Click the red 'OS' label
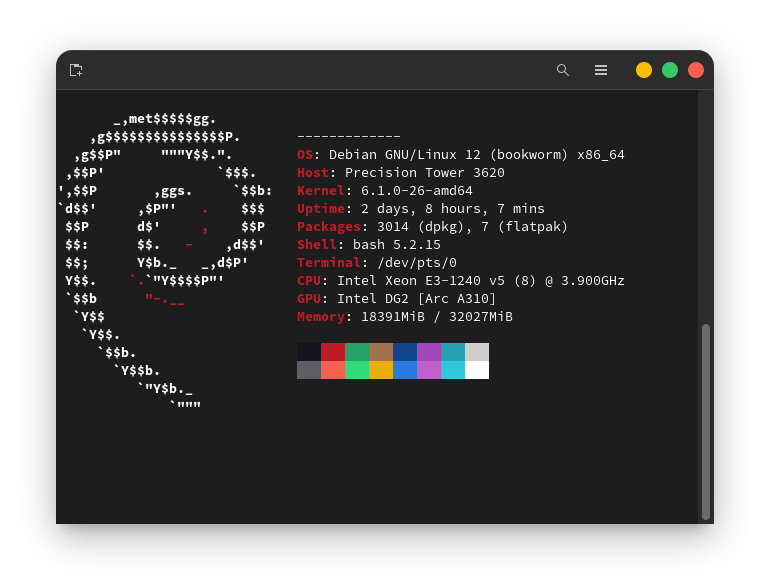Viewport: 770px width, 587px height. point(305,155)
